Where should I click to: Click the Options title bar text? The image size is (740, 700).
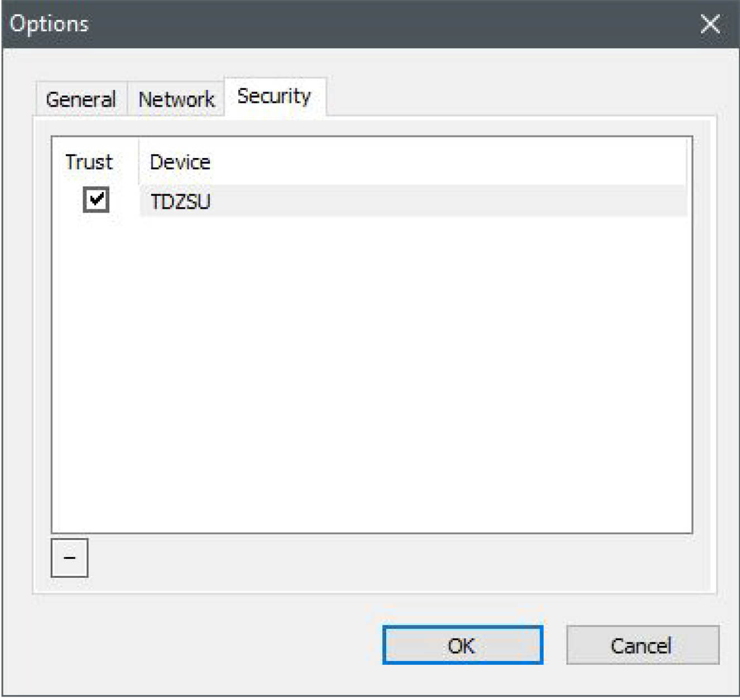(x=49, y=24)
